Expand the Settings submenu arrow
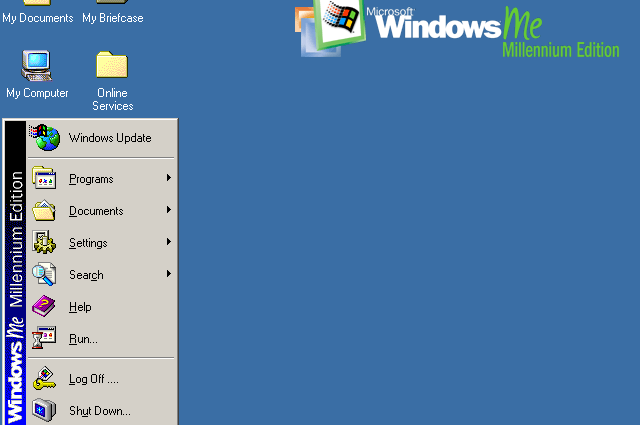The height and width of the screenshot is (425, 640). [x=169, y=242]
